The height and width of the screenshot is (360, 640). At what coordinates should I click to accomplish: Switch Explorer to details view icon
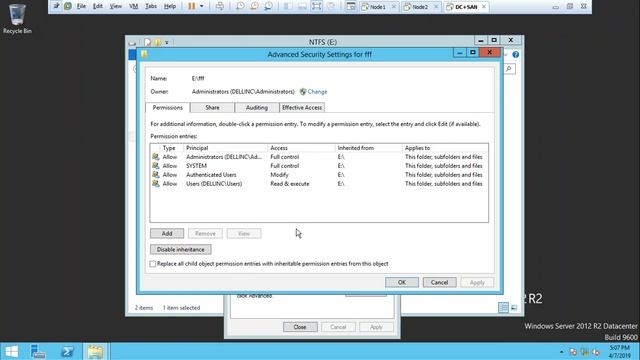(503, 307)
